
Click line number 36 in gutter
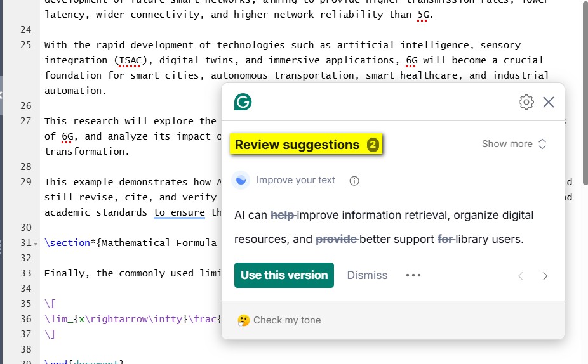[26, 319]
